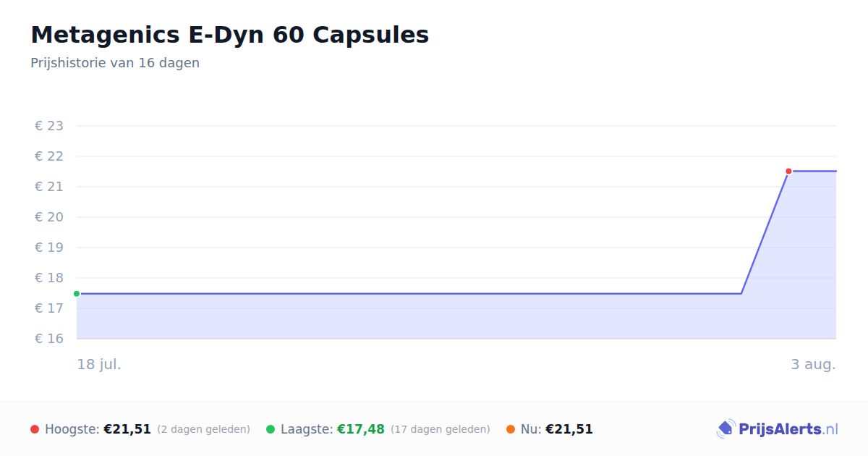The image size is (868, 456).
Task: Click the € 16 axis label
Action: click(49, 339)
